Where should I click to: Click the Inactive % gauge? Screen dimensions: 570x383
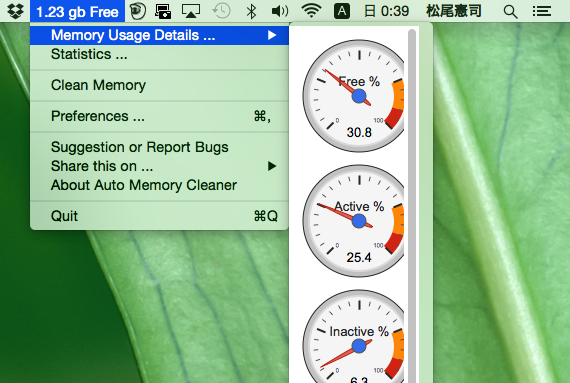pos(353,336)
